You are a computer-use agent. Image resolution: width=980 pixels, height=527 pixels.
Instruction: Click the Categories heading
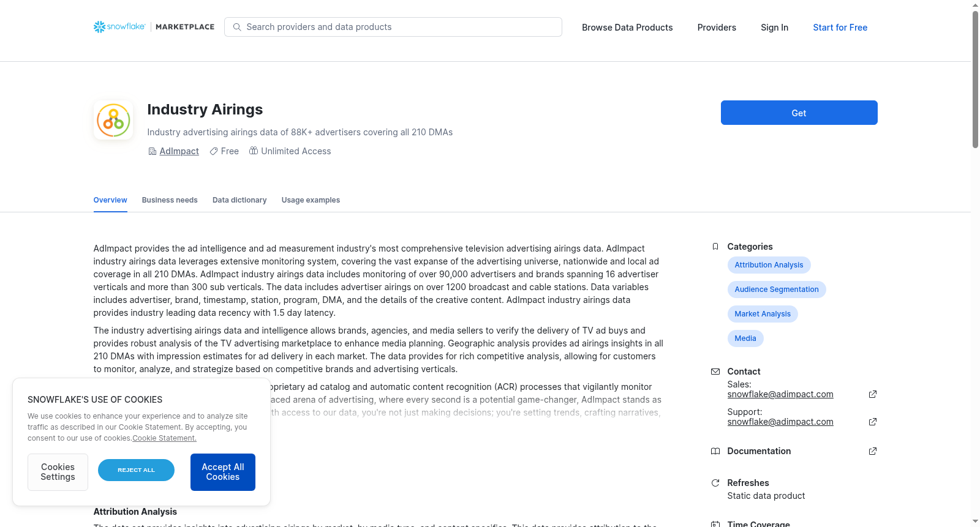pos(750,247)
